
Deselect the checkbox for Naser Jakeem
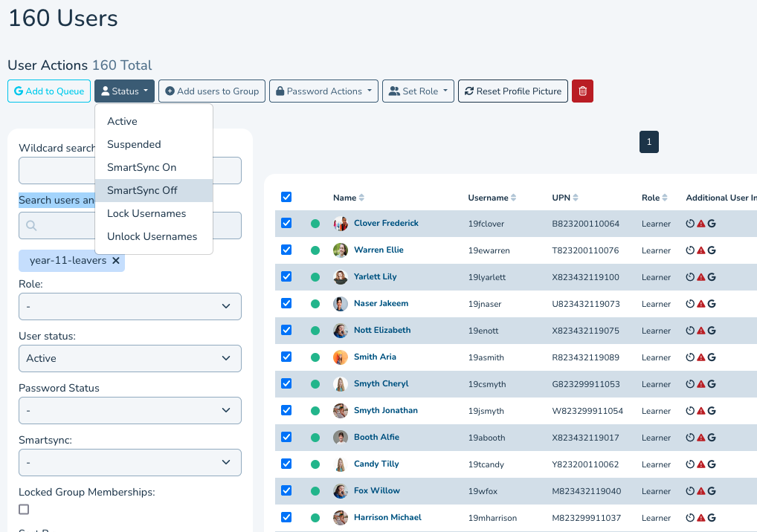point(286,303)
